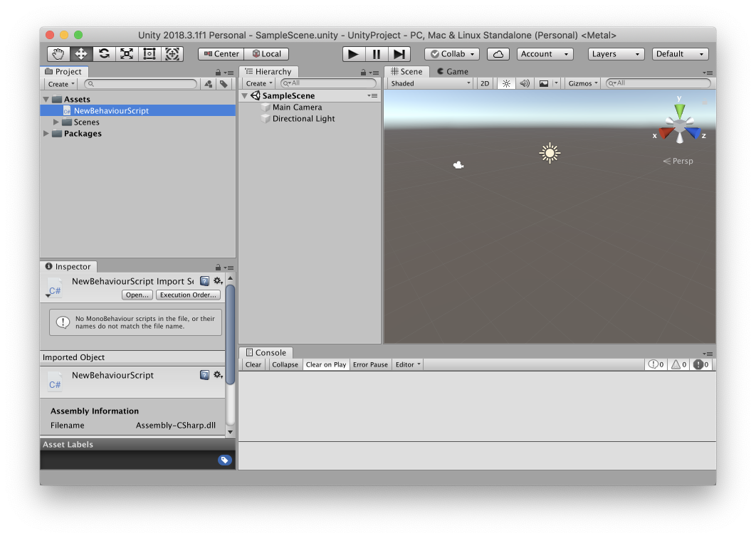The width and height of the screenshot is (756, 538).
Task: Select Main Camera in Hierarchy
Action: [x=297, y=107]
